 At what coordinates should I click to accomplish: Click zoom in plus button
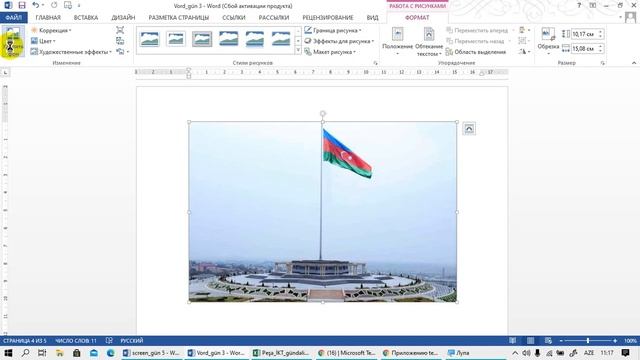coord(615,341)
